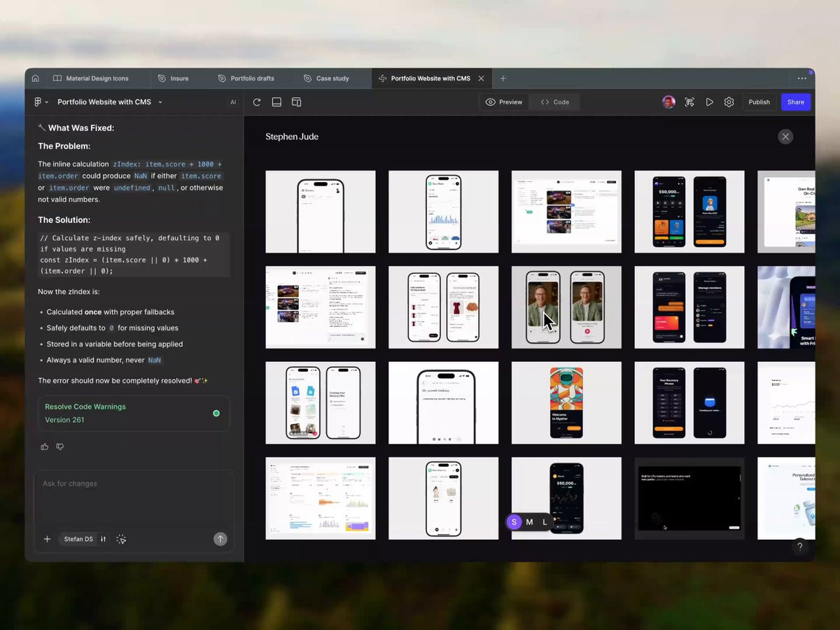840x630 pixels.
Task: Open a new tab with the plus icon
Action: (503, 78)
